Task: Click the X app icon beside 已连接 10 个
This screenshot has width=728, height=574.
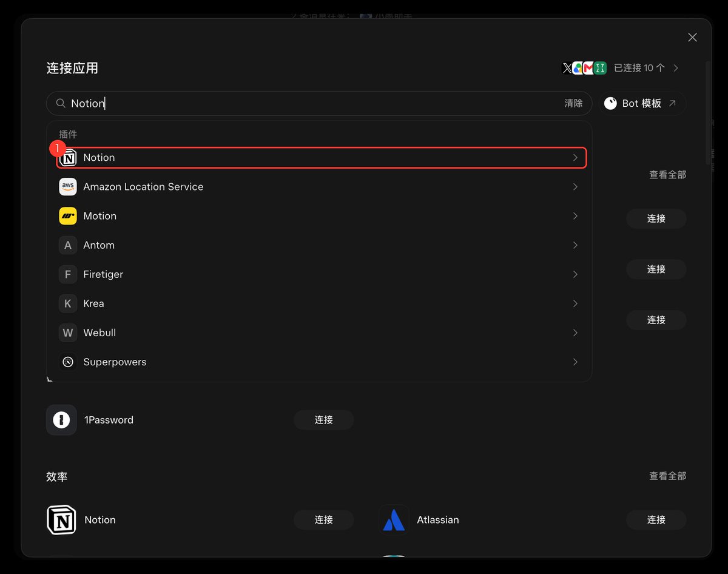Action: (567, 68)
